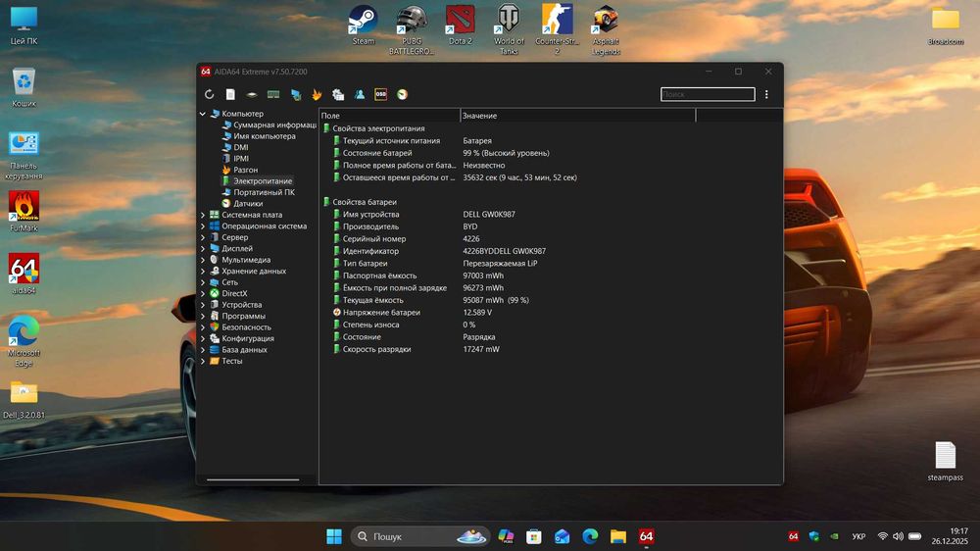This screenshot has height=551, width=980.
Task: Click the Refresh icon in AIDA64 toolbar
Action: pos(210,94)
